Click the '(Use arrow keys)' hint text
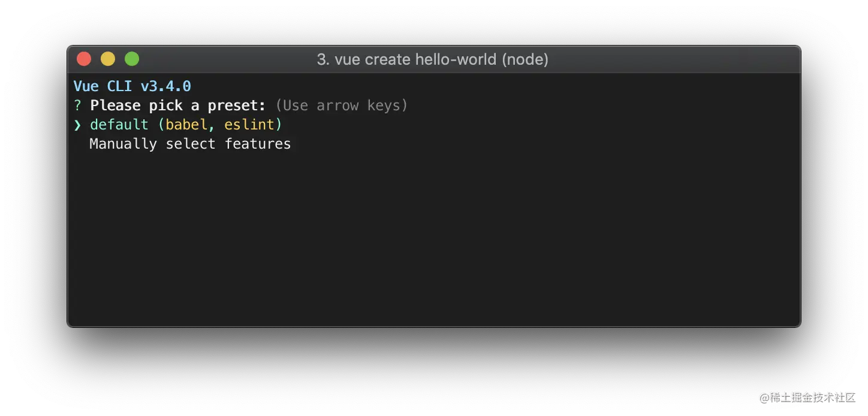The height and width of the screenshot is (416, 868). pos(341,105)
